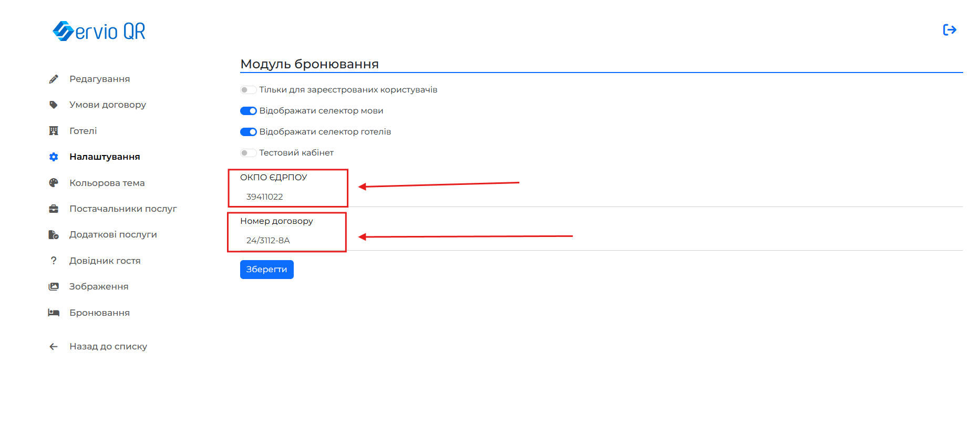Click the tag icon beside Умови договору
980x444 pixels.
(54, 105)
